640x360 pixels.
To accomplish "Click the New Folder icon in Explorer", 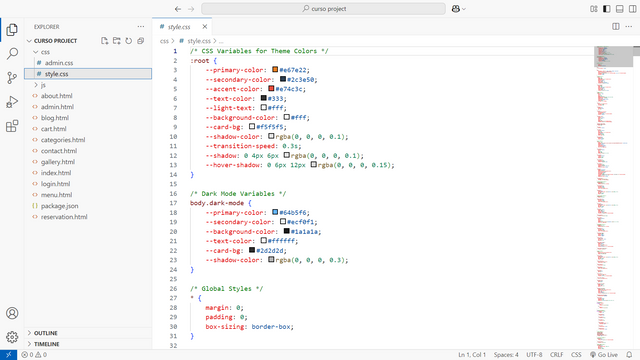I will click(x=117, y=40).
